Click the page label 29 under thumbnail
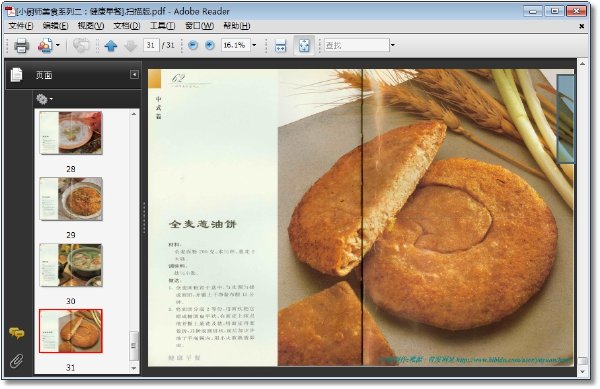The height and width of the screenshot is (389, 600). click(x=70, y=235)
